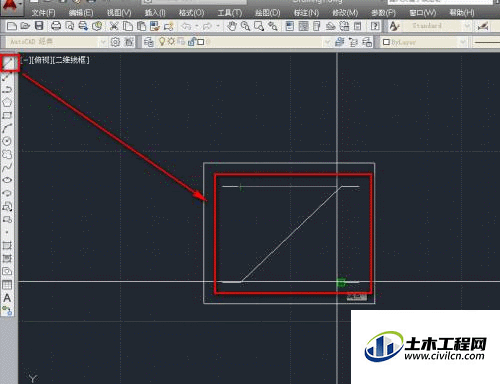Expand the undo history dropdown arrow
This screenshot has width=500, height=384.
197,26
